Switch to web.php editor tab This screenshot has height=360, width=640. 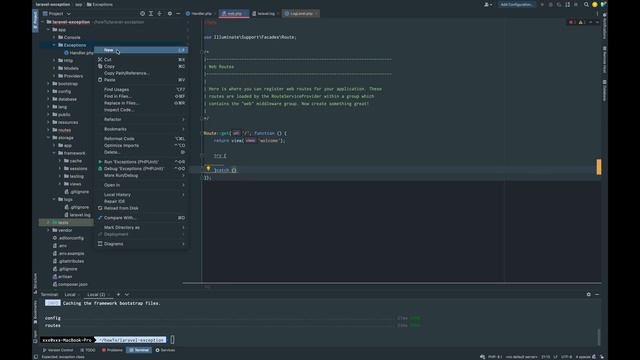(234, 13)
